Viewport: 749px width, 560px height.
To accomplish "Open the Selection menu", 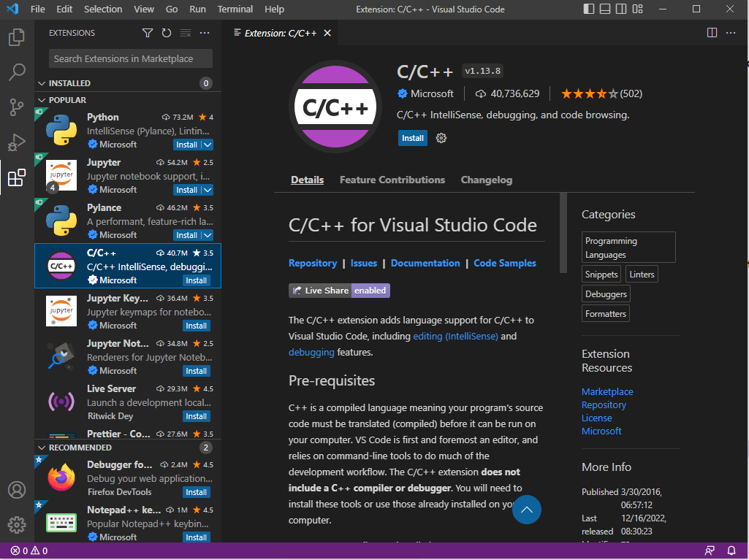I will 103,9.
